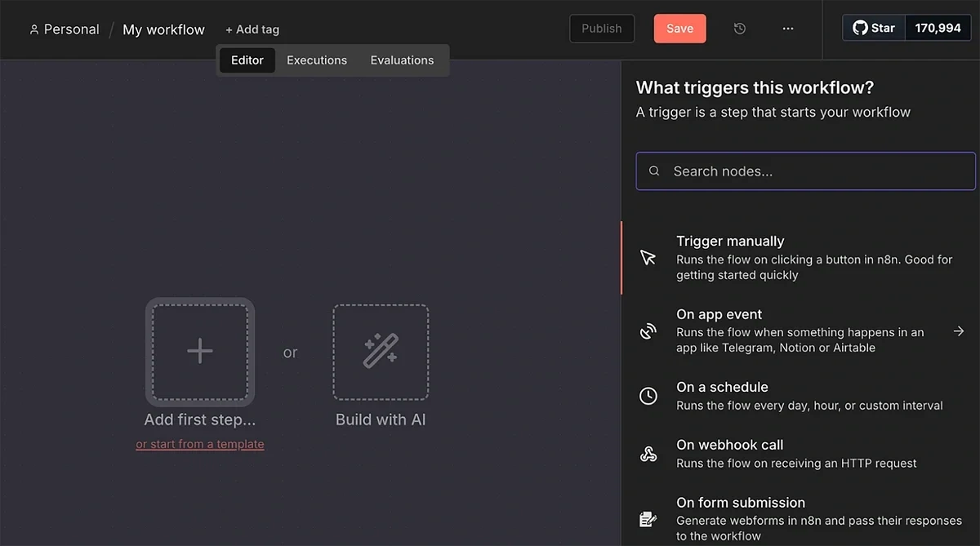This screenshot has width=980, height=546.
Task: Open the workflow version history icon
Action: click(739, 28)
